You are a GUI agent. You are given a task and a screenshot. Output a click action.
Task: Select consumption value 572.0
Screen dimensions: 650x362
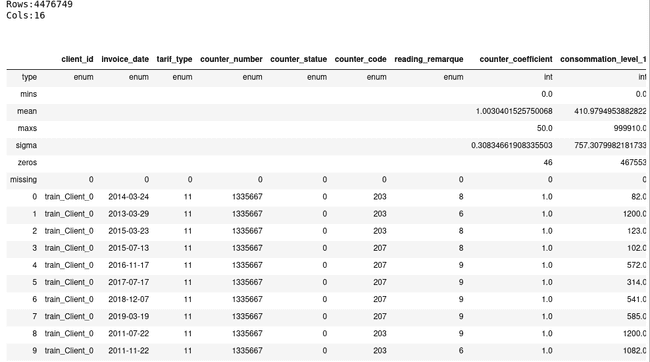click(x=637, y=265)
